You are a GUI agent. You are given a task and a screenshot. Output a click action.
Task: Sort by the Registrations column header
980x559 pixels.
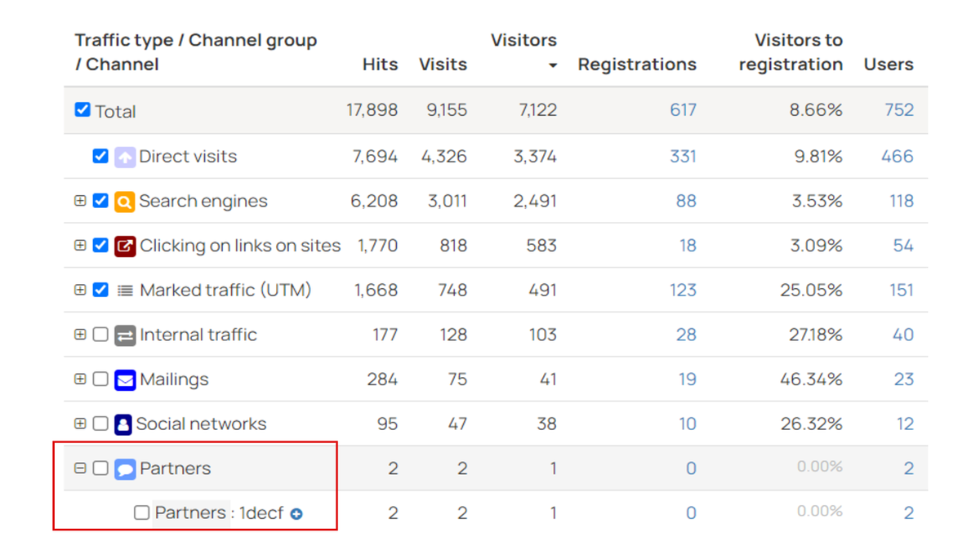tap(637, 64)
